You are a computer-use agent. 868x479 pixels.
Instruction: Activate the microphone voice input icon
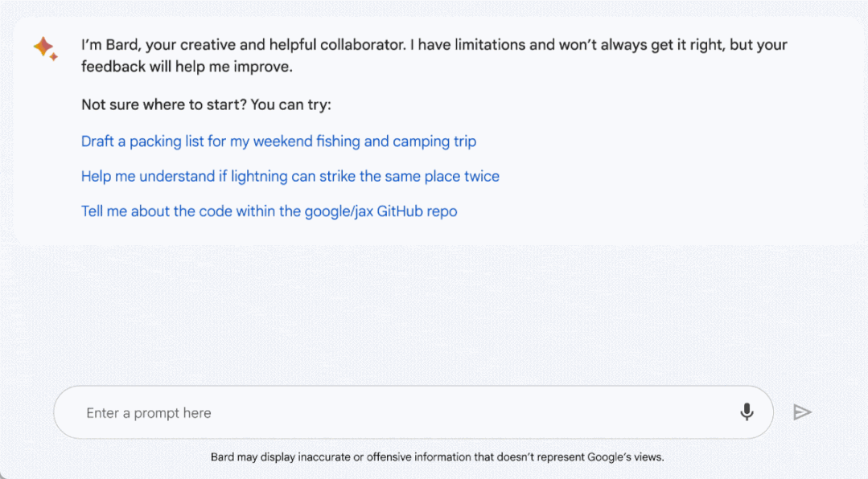747,412
